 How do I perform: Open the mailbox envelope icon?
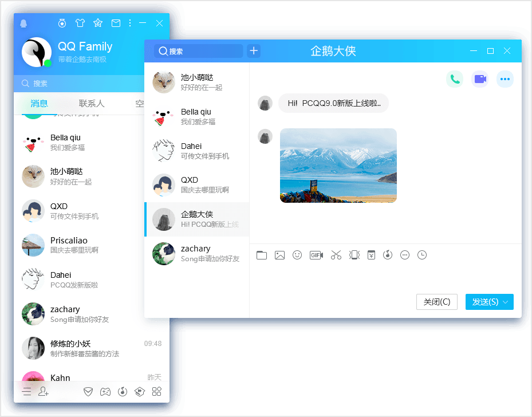click(x=116, y=23)
